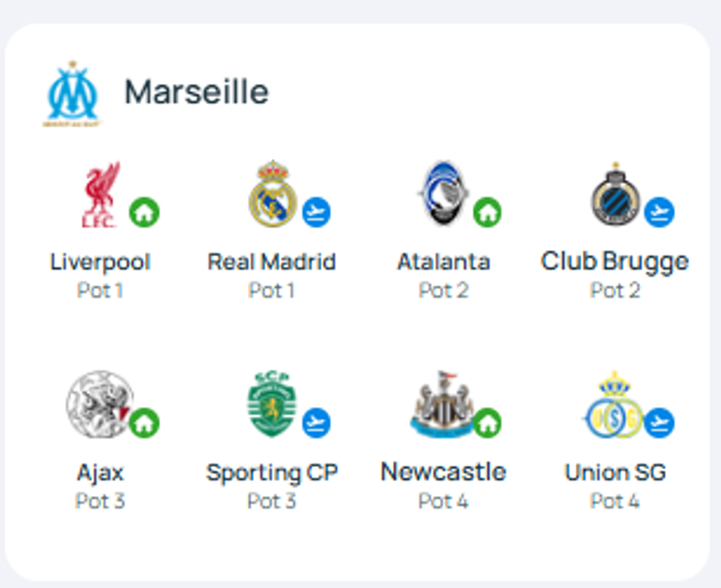
Task: Click the Real Madrid team name
Action: tap(271, 262)
